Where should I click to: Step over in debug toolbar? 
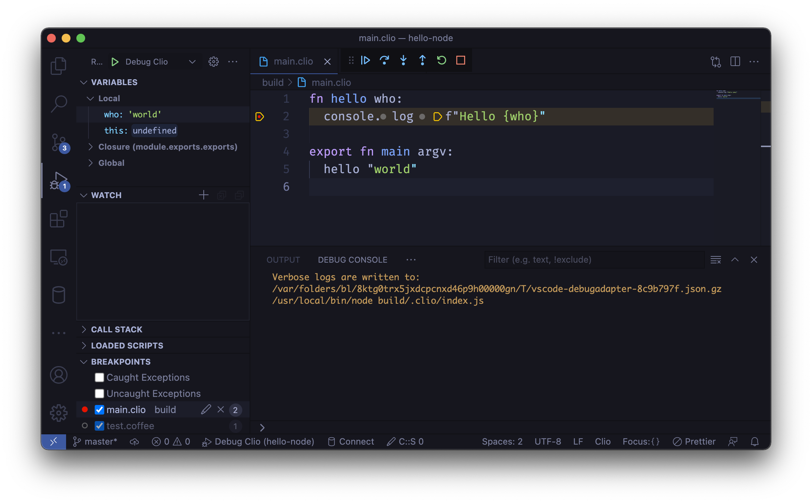point(384,60)
